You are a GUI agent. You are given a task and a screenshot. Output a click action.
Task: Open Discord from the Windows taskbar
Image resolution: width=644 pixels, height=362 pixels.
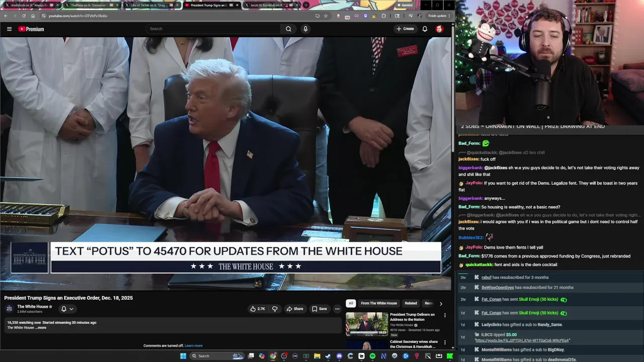339,356
